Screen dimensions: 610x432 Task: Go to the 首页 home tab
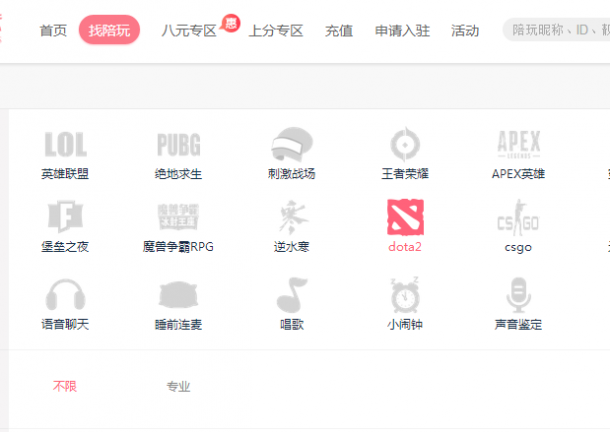point(53,30)
